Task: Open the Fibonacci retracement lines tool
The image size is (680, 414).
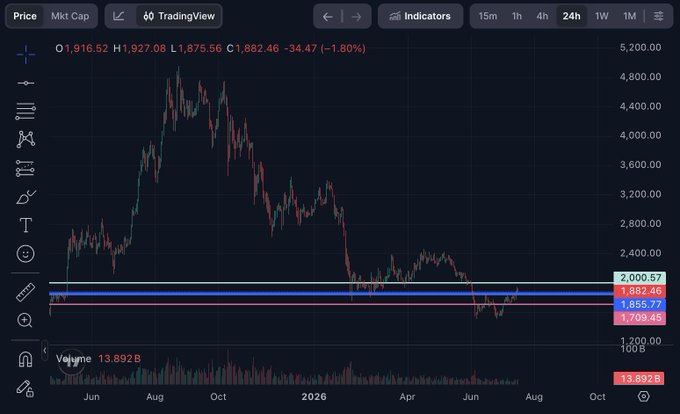Action: tap(26, 111)
